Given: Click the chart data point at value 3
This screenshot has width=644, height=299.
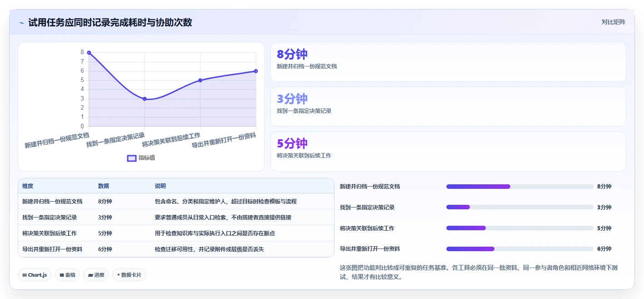Looking at the screenshot, I should pos(145,99).
